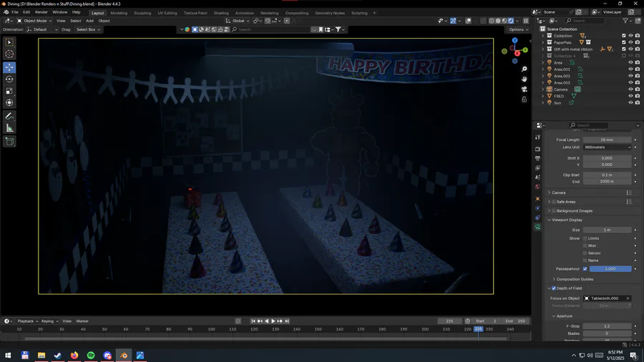Open the timeline Marker menu
The height and width of the screenshot is (362, 644).
tap(82, 321)
